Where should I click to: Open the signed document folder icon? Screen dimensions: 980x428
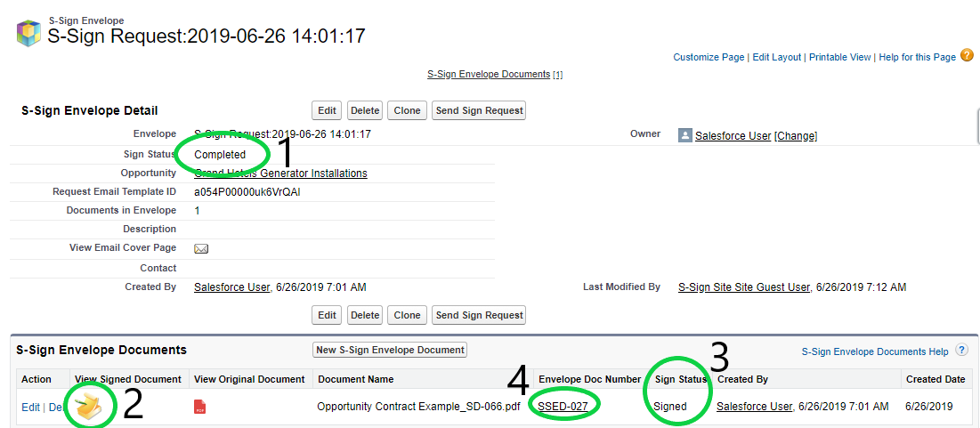(x=89, y=406)
